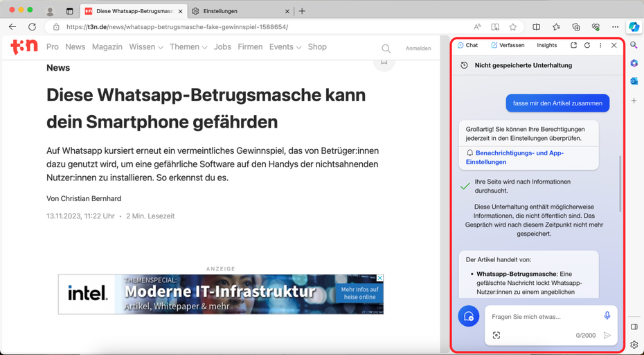The width and height of the screenshot is (644, 355).
Task: Open the Intel Moderne IT-Infrastruktur ad banner
Action: click(221, 294)
